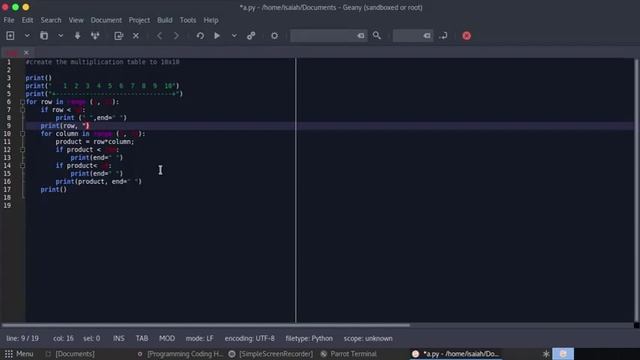Collapse the 'if product' fold on line 12
Screen dimensions: 640x360
(22, 150)
